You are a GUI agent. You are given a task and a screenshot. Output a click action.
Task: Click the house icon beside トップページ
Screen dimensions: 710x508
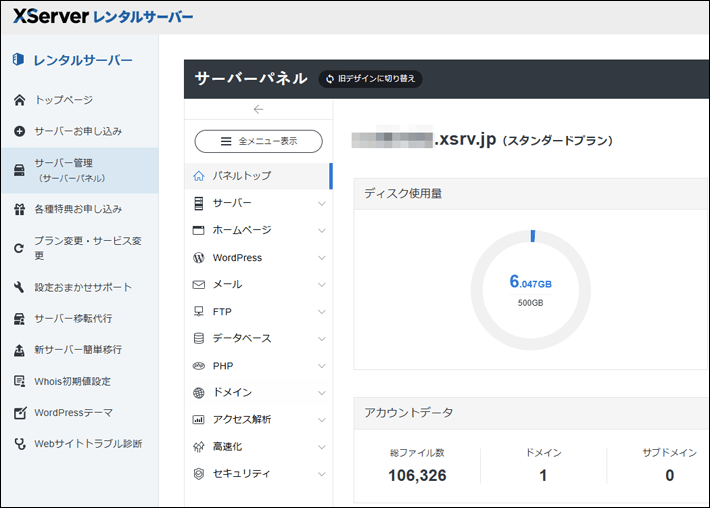[19, 100]
